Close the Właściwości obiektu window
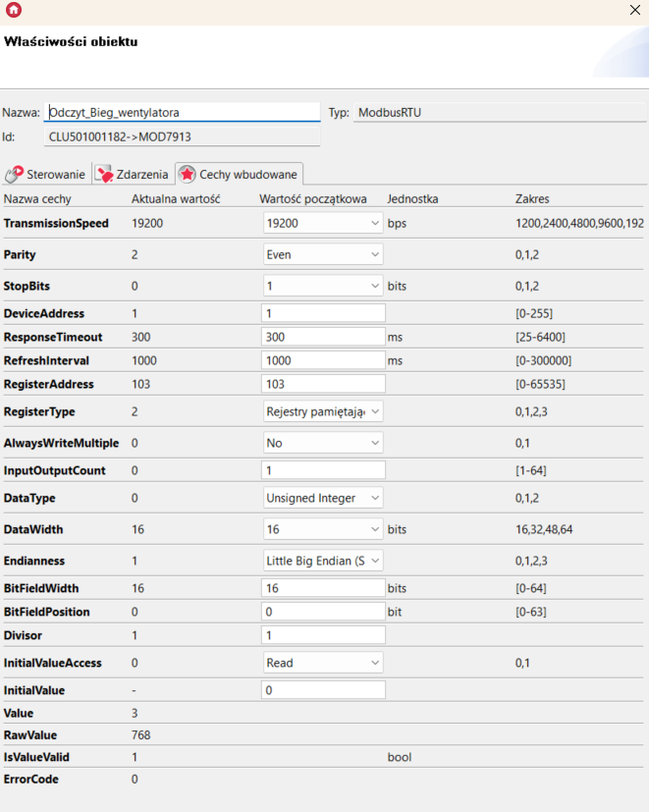The image size is (649, 812). pyautogui.click(x=634, y=10)
